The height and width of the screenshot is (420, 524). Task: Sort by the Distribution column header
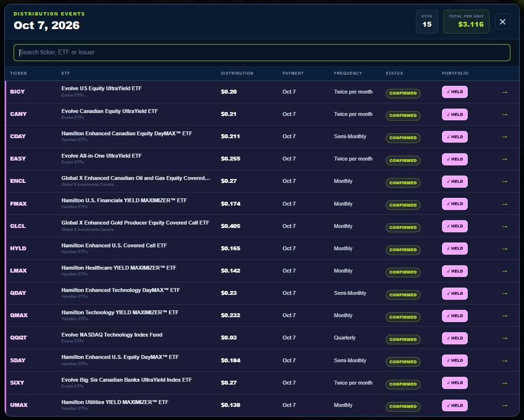pos(237,73)
